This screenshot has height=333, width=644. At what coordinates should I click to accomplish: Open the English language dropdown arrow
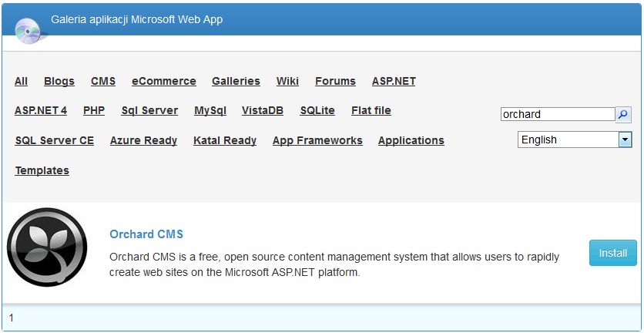pos(625,140)
